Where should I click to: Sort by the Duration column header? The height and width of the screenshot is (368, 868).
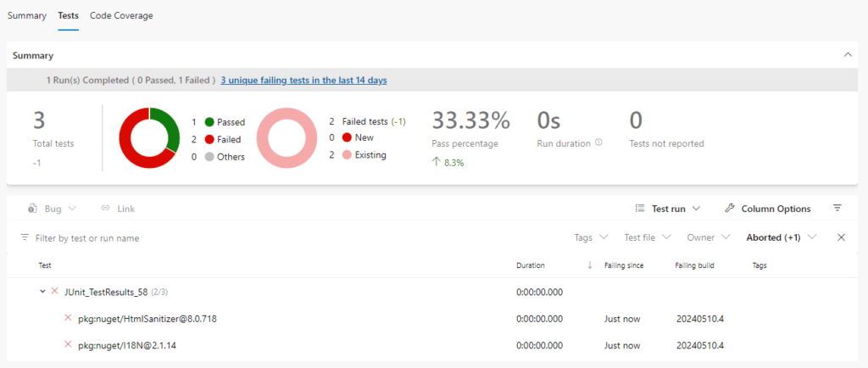pos(531,265)
